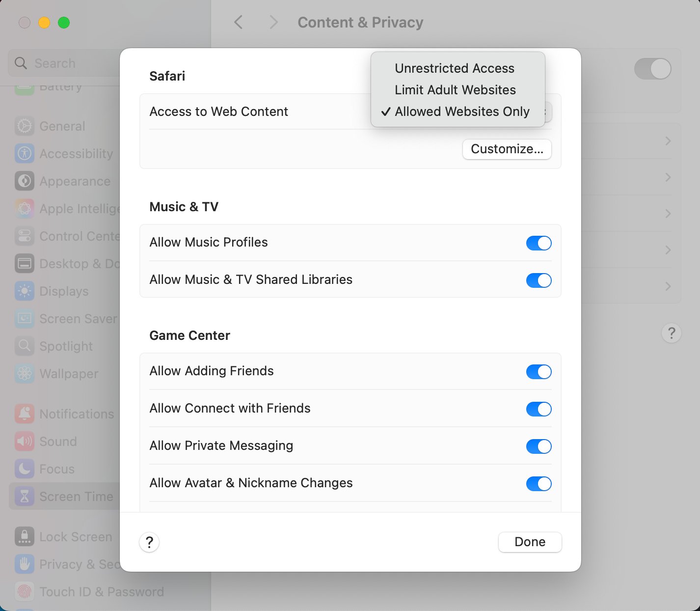This screenshot has width=700, height=611.
Task: Open Accessibility settings in the sidebar
Action: 65,154
